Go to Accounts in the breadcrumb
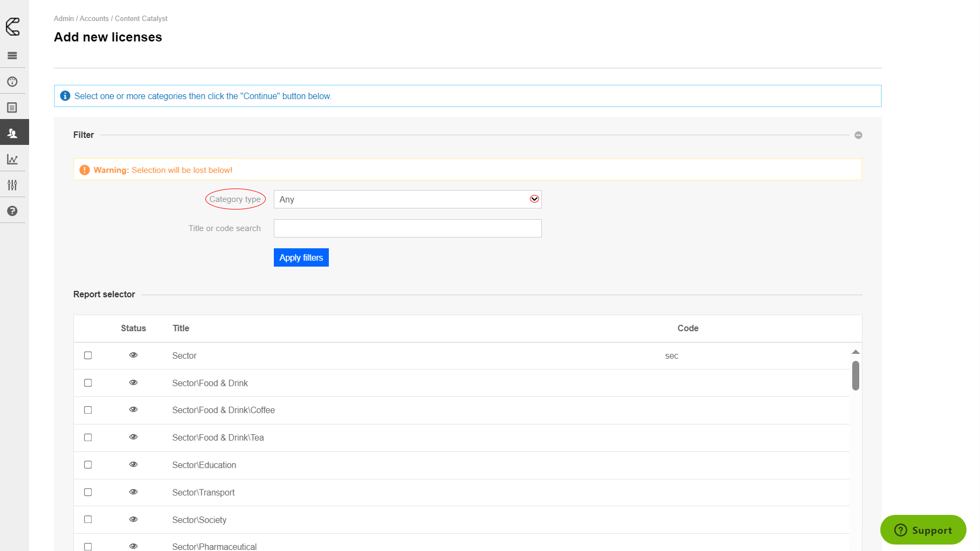 pyautogui.click(x=94, y=19)
